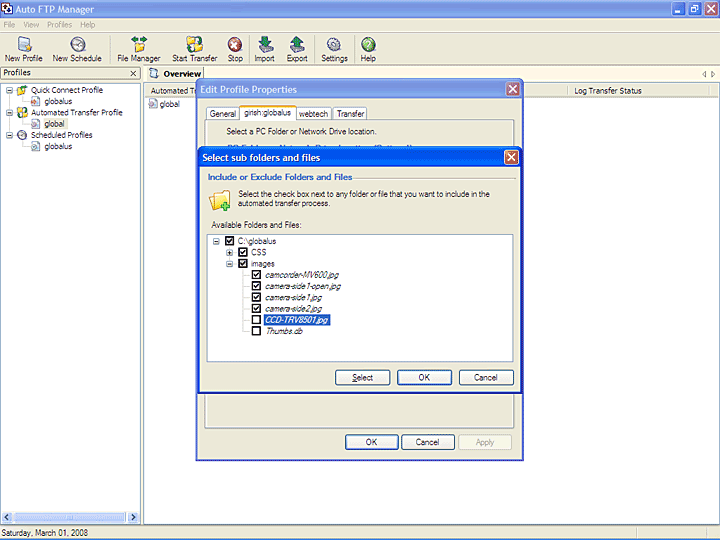This screenshot has width=720, height=540.
Task: Click OK in Edit Profile Properties dialog
Action: coord(371,442)
